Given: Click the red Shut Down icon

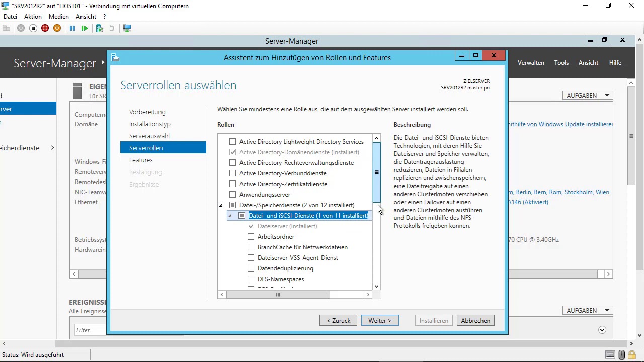Looking at the screenshot, I should click(x=45, y=28).
